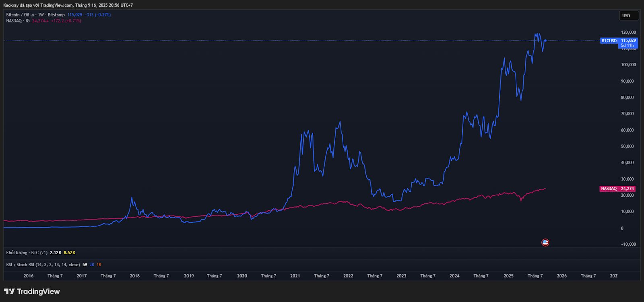This screenshot has height=302, width=644.
Task: Click the Khối lượng BTC indicator legend
Action: pos(27,253)
